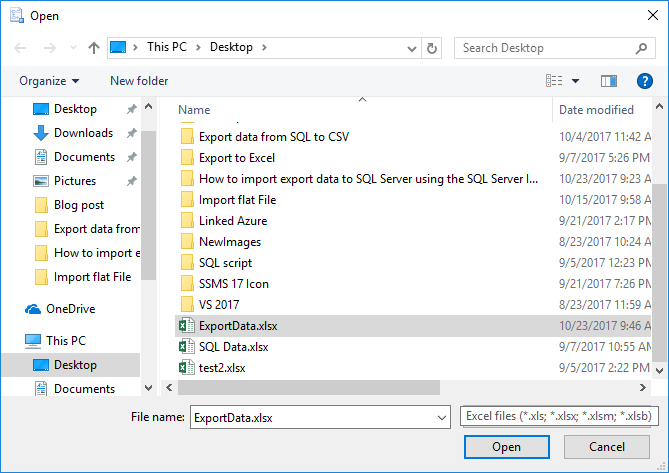
Task: Click the Search Desktop field
Action: point(545,47)
